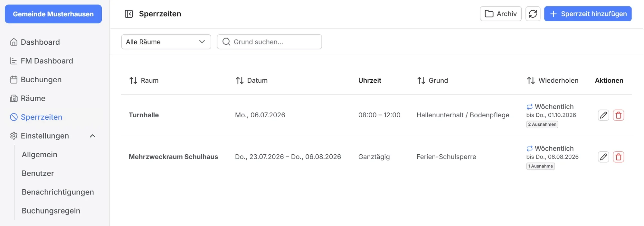644x226 pixels.
Task: Click the 1 Ausnahme badge
Action: [541, 166]
